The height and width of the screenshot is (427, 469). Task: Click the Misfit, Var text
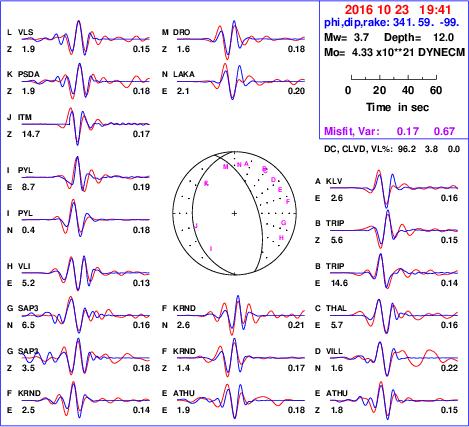pyautogui.click(x=352, y=131)
